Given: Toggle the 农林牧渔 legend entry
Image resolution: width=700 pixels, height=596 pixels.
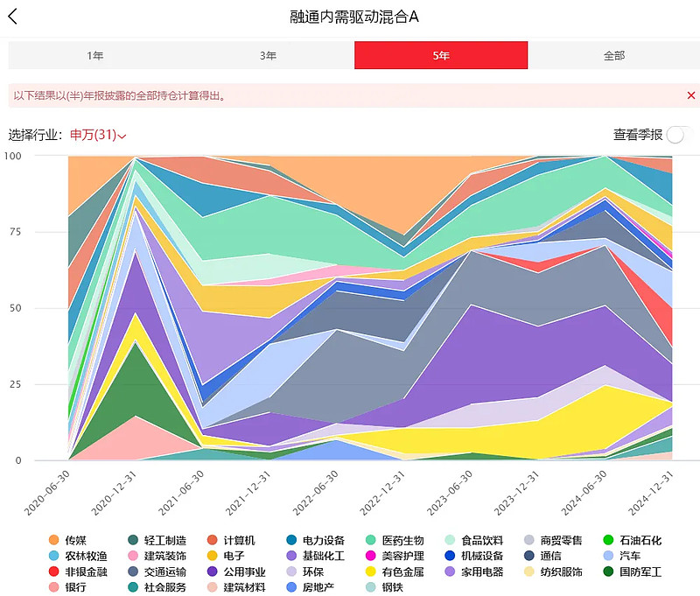Looking at the screenshot, I should [78, 556].
